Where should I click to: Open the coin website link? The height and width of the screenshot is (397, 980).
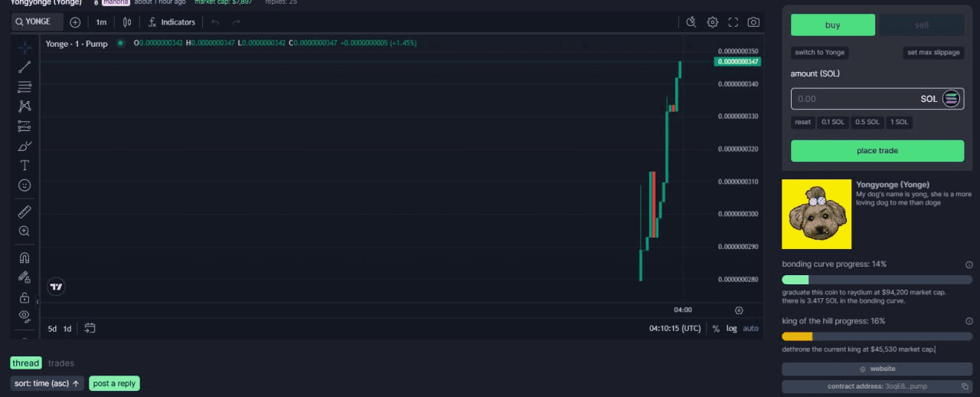[877, 369]
